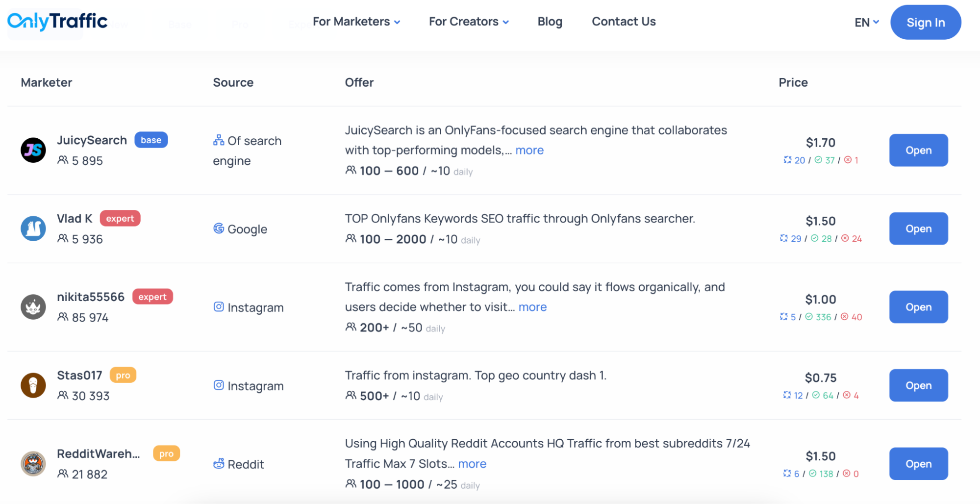
Task: Click Vlad K's blue avatar
Action: pyautogui.click(x=33, y=228)
